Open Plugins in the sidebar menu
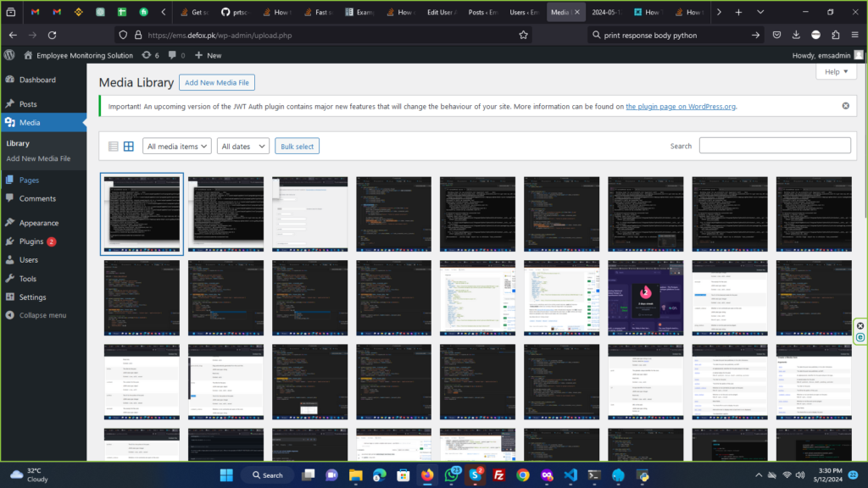This screenshot has width=868, height=488. tap(31, 241)
